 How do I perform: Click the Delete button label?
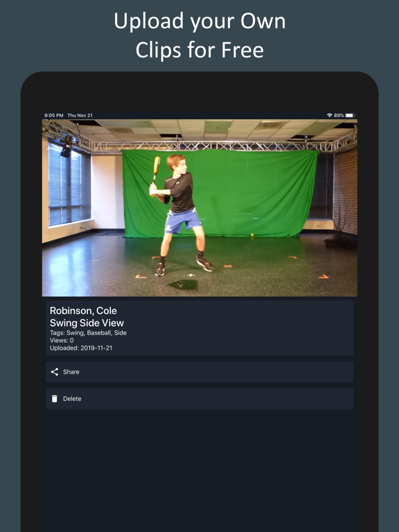tap(72, 399)
